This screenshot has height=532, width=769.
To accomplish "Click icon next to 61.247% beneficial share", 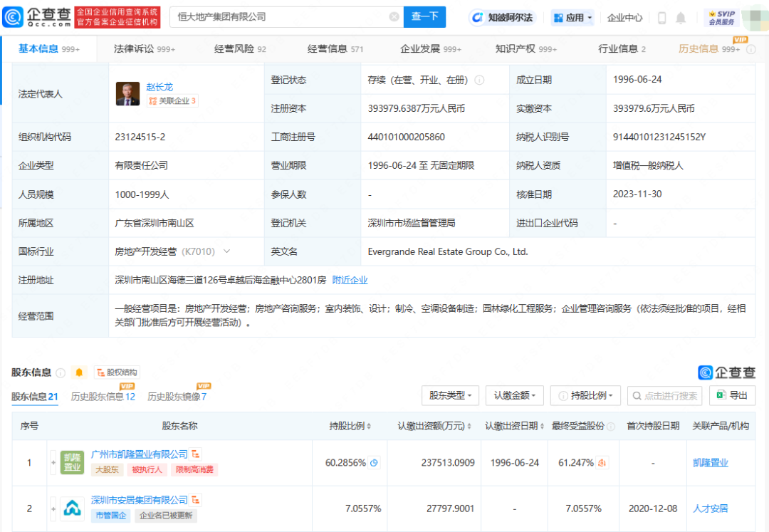I will click(x=602, y=462).
